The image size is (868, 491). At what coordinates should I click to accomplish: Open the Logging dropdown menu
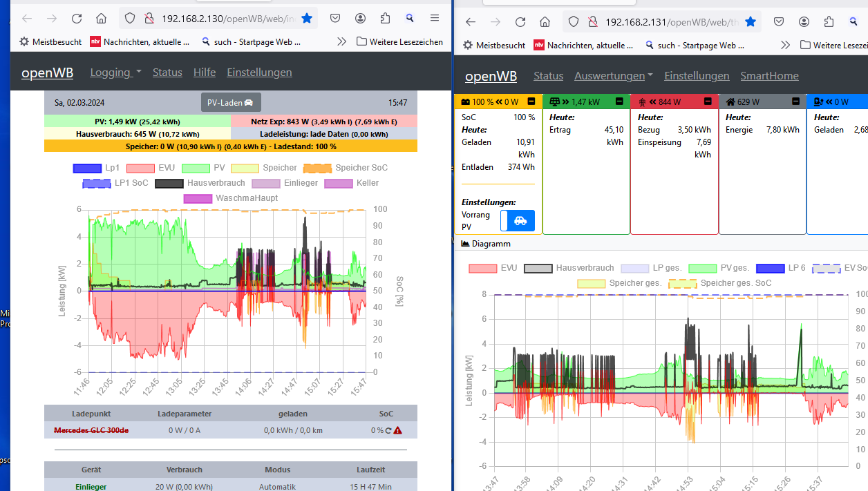[x=115, y=73]
